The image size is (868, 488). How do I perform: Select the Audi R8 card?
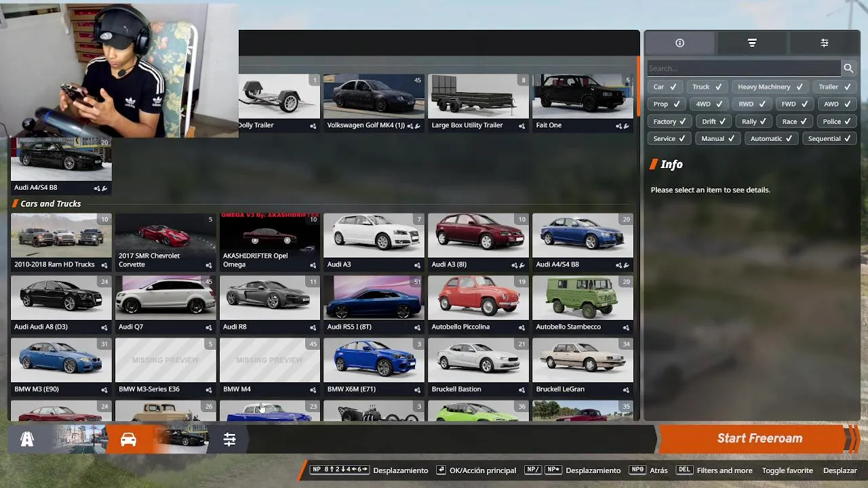click(269, 304)
